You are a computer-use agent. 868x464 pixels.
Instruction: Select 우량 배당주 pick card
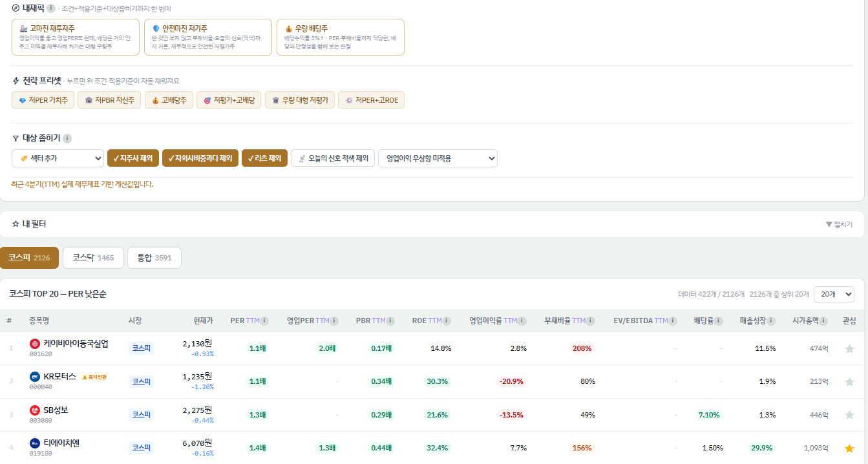341,37
